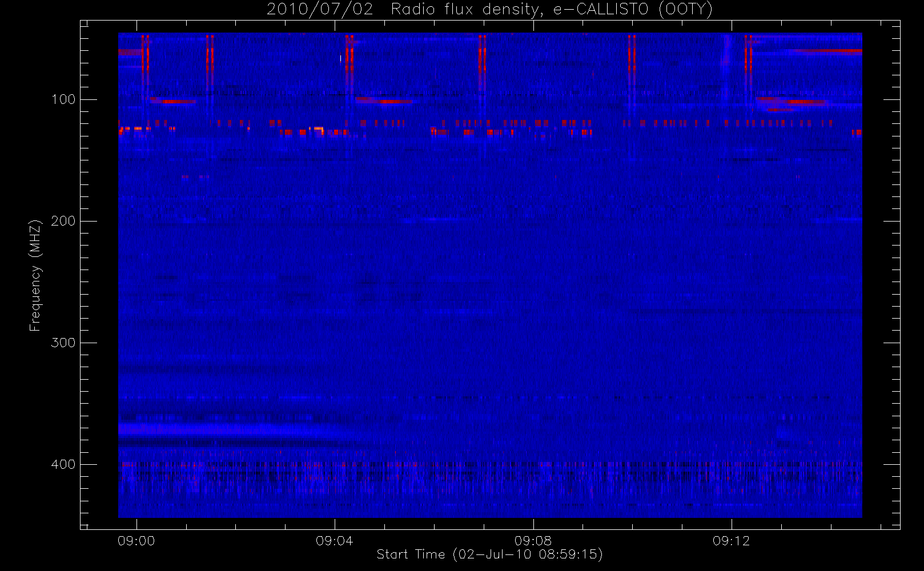Viewport: 924px width, 571px height.
Task: Click the 400 MHz frequency tick label
Action: (63, 464)
